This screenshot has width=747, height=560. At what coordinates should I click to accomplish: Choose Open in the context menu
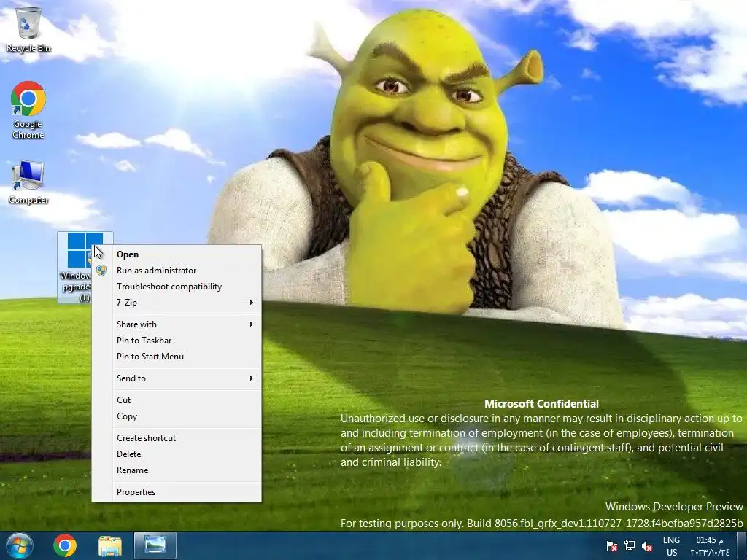tap(177, 254)
